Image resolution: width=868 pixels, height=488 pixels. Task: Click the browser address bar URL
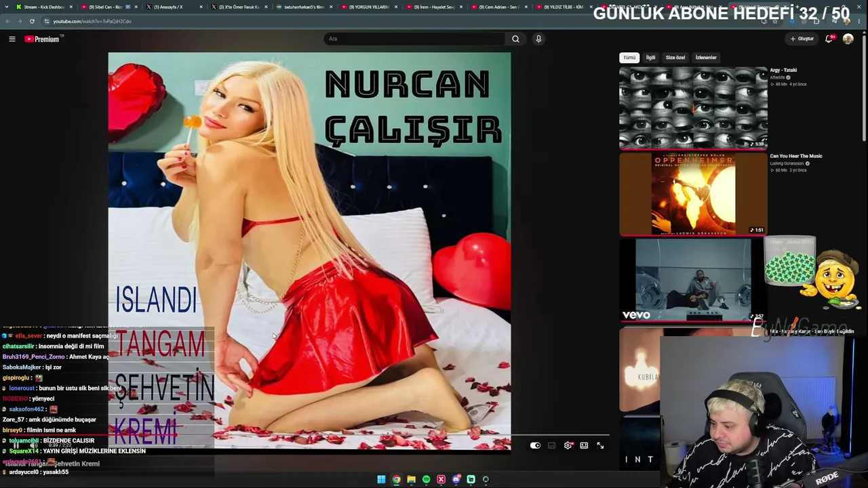click(x=92, y=21)
